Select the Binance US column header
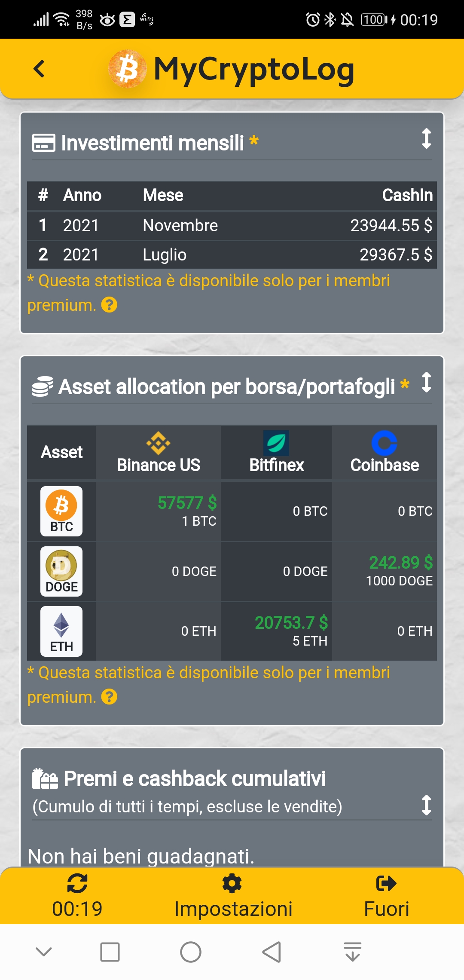Screen dimensions: 464x980 (x=159, y=453)
